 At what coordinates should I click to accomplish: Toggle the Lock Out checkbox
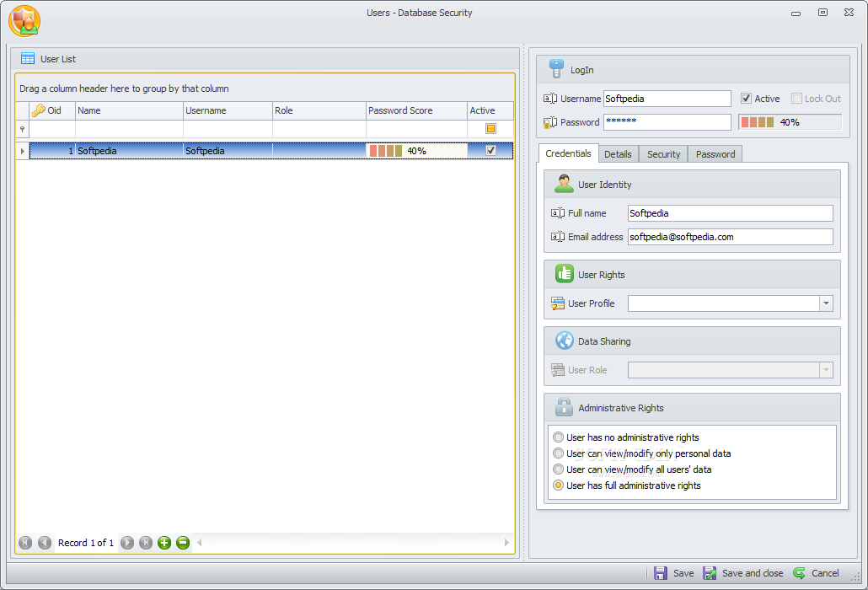[x=796, y=99]
